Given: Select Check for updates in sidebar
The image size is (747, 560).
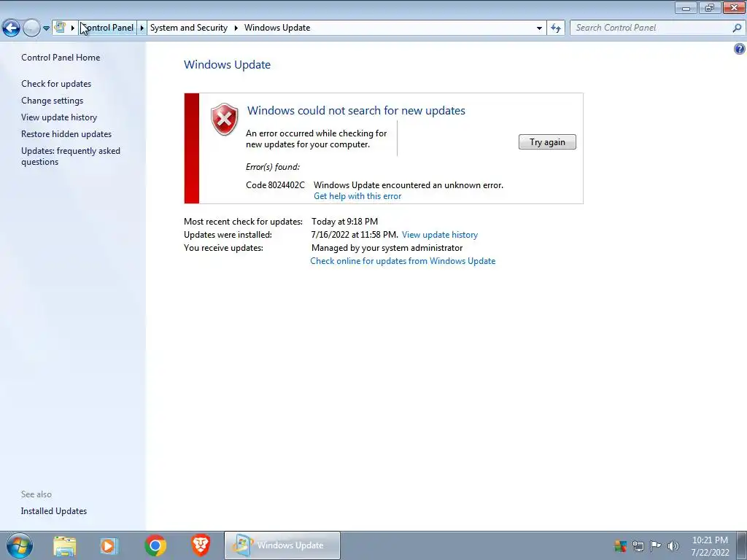Looking at the screenshot, I should (56, 84).
